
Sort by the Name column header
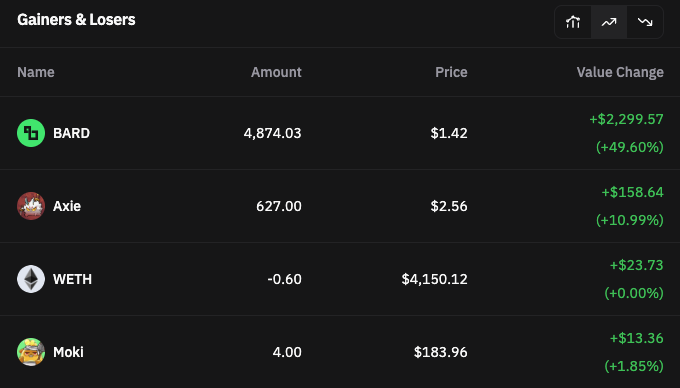(x=36, y=72)
